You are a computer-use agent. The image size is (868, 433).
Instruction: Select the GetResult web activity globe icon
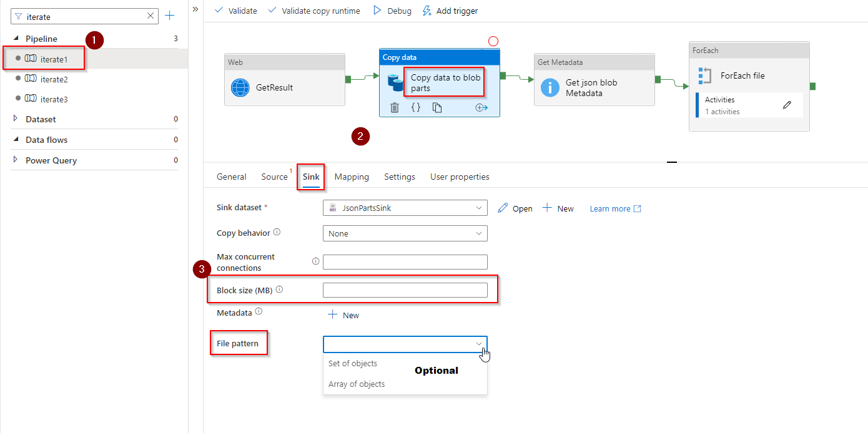coord(240,87)
